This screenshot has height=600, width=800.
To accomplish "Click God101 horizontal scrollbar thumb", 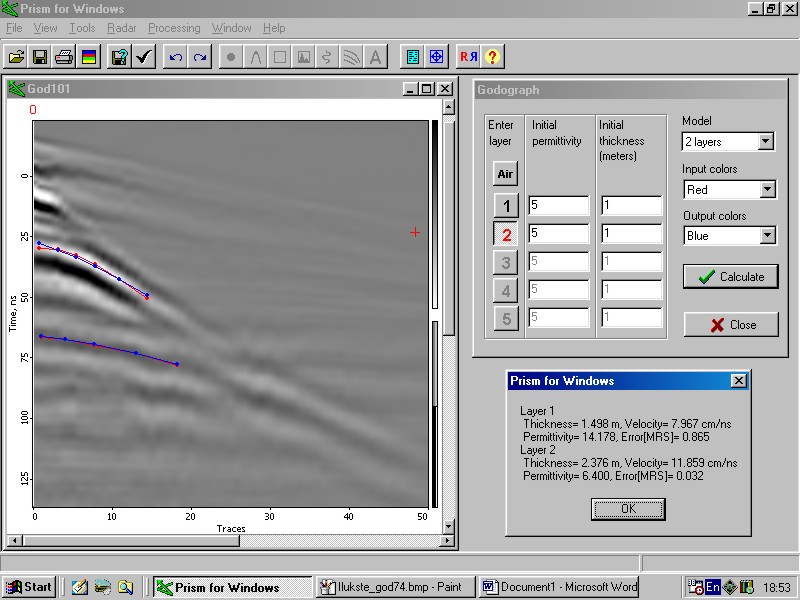I will click(131, 540).
